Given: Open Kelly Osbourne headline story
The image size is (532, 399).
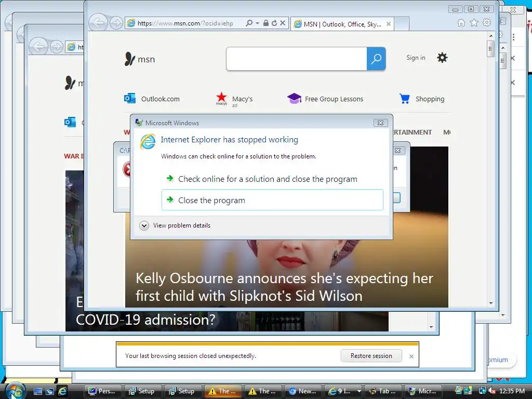Looking at the screenshot, I should 284,287.
